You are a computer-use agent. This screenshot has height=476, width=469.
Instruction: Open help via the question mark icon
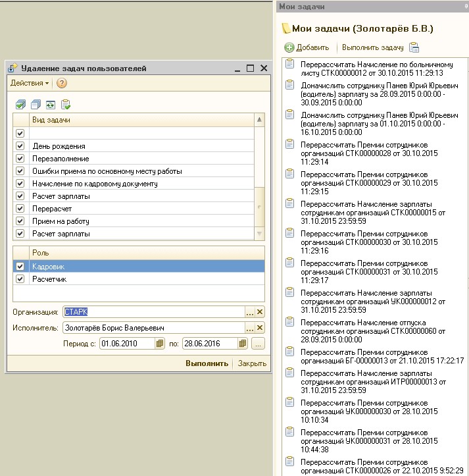[62, 83]
